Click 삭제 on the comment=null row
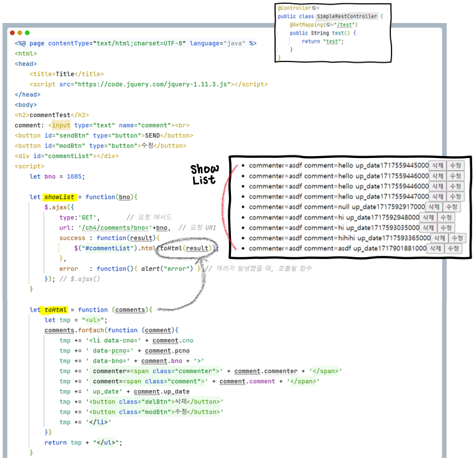 click(434, 207)
